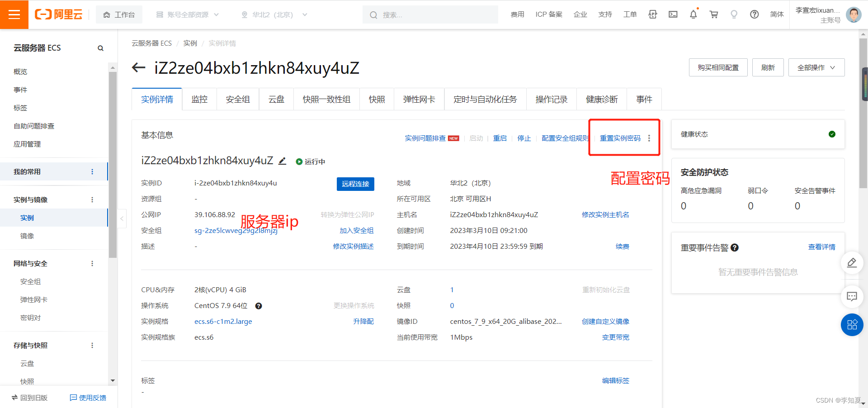Switch language via 简体
The width and height of the screenshot is (868, 408).
tap(777, 14)
